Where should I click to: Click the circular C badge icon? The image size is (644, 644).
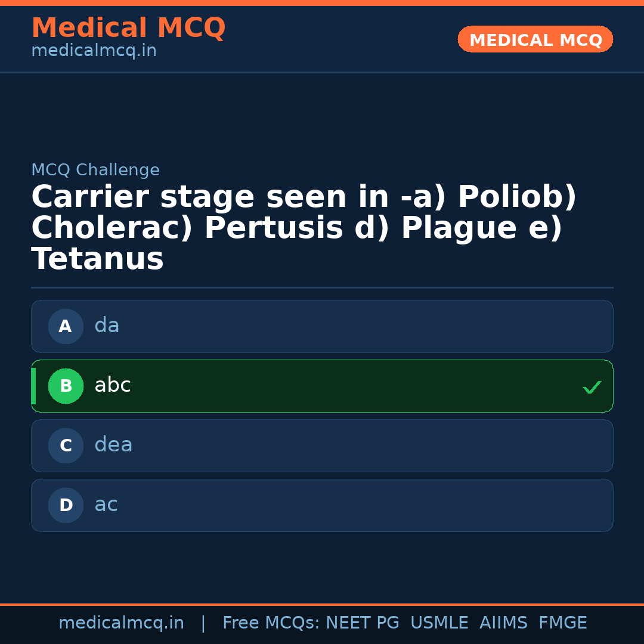66,445
